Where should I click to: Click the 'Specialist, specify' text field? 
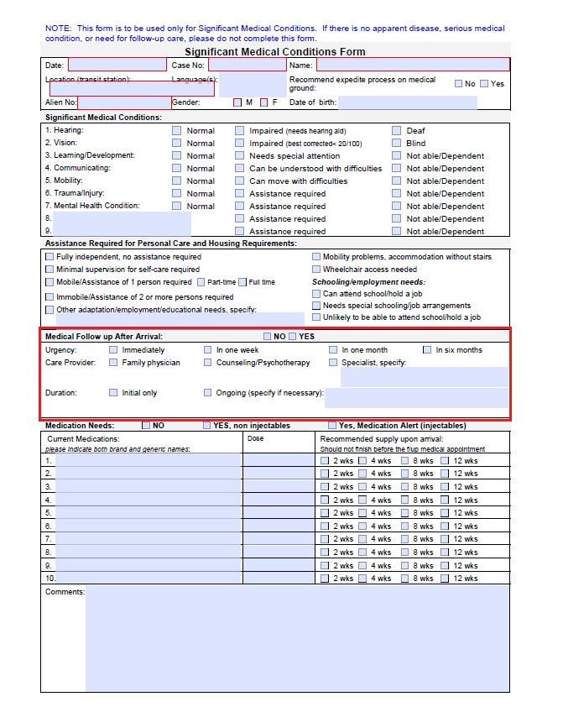click(x=424, y=376)
